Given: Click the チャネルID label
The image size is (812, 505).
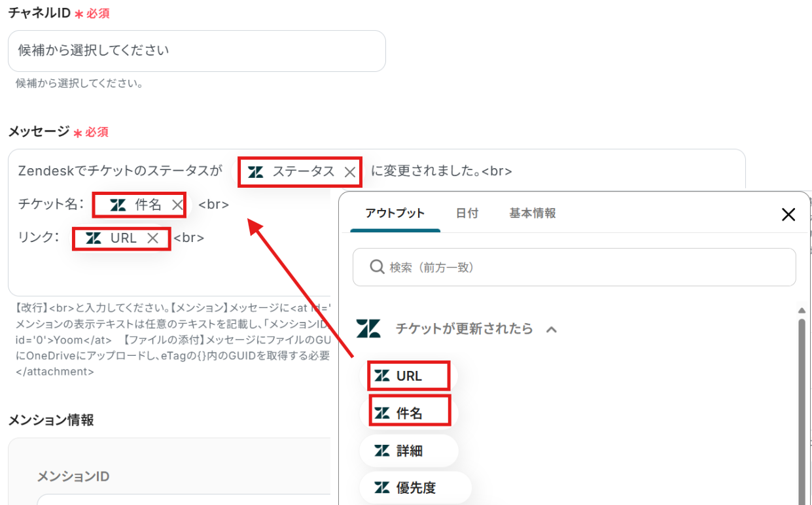Looking at the screenshot, I should tap(39, 13).
